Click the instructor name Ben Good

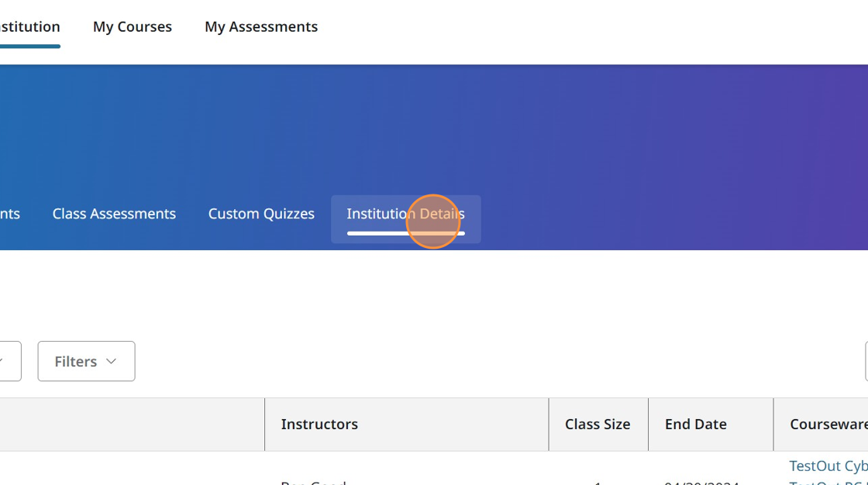pyautogui.click(x=313, y=482)
